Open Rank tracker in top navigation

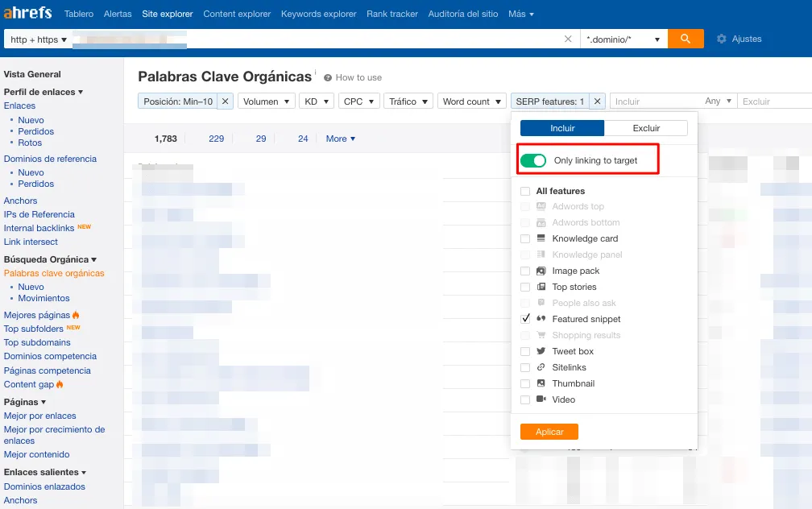(x=392, y=14)
